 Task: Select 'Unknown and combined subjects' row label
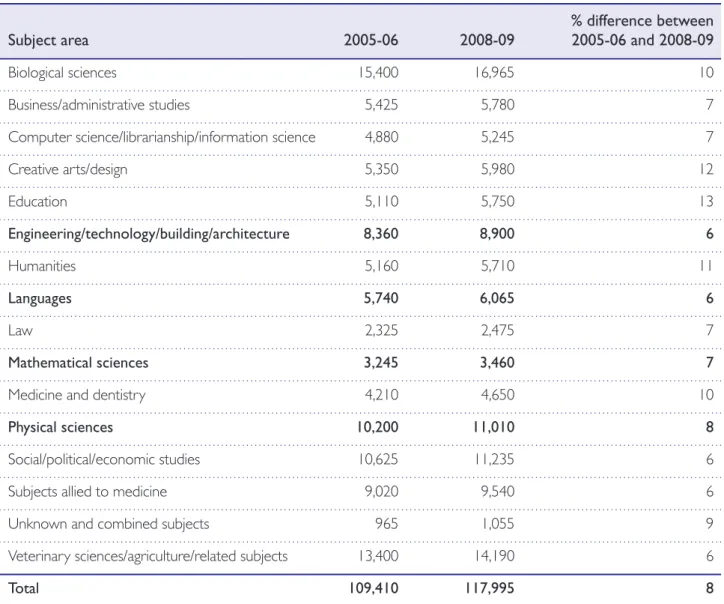pos(109,524)
